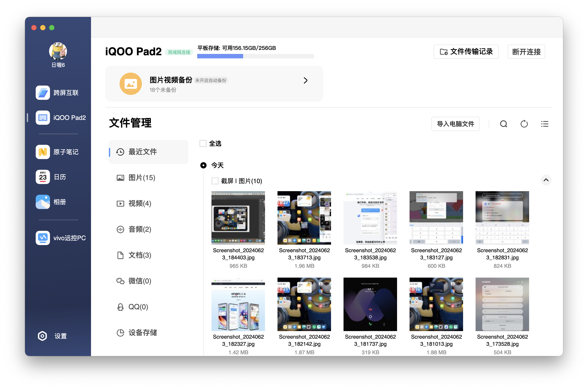The width and height of the screenshot is (588, 389).
Task: Click the 未开启自动备份 label
Action: pyautogui.click(x=211, y=80)
